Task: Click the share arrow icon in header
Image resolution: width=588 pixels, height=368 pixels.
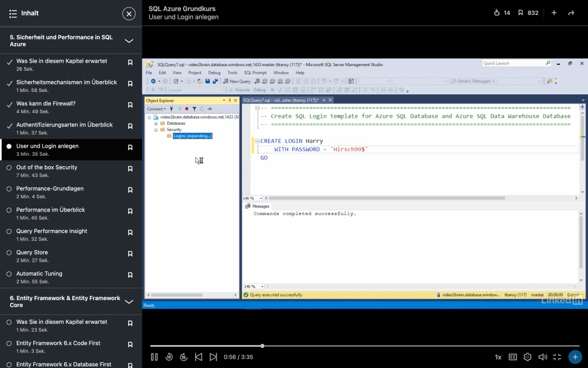Action: click(571, 13)
